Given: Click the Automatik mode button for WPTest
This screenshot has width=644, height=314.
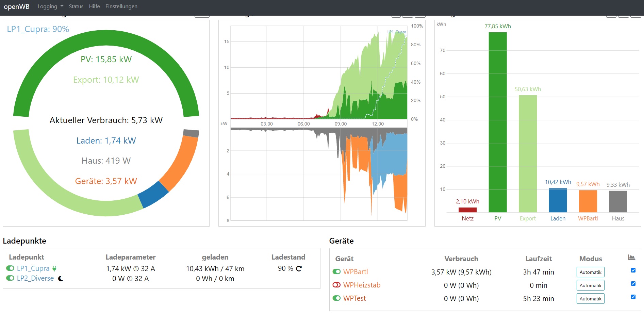Looking at the screenshot, I should [590, 299].
